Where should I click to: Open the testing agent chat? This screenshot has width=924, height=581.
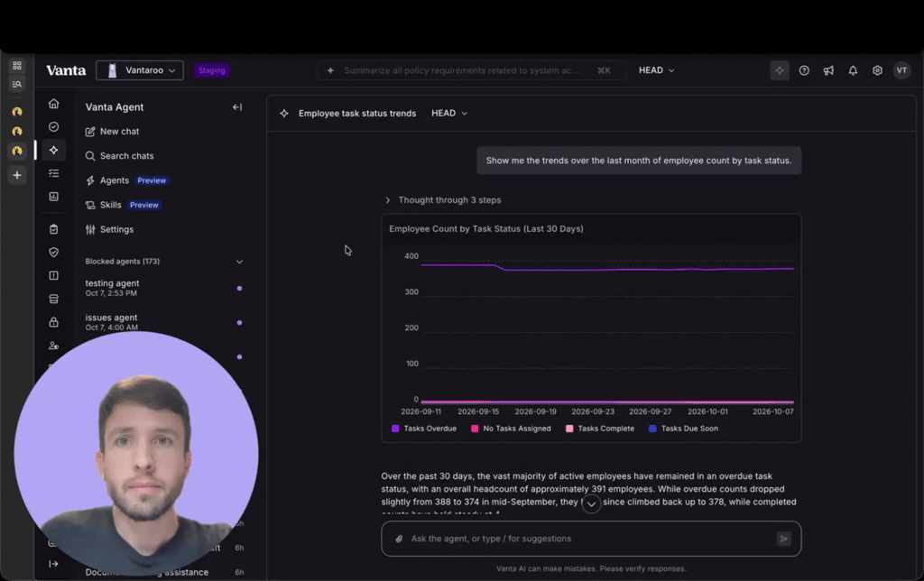click(164, 288)
